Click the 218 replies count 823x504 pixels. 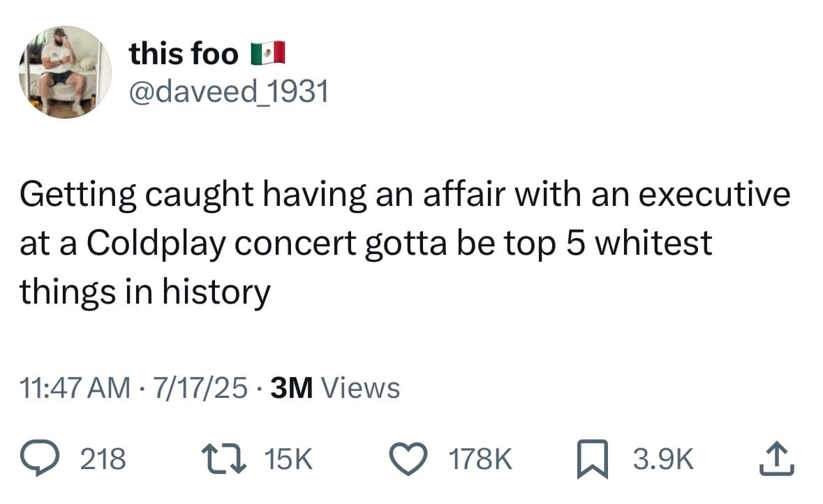click(103, 459)
